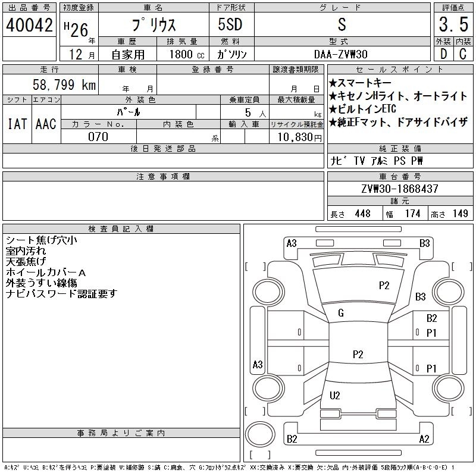Viewport: 476px width, 476px height.
Task: Click the exterior grade D
Action: (x=443, y=54)
